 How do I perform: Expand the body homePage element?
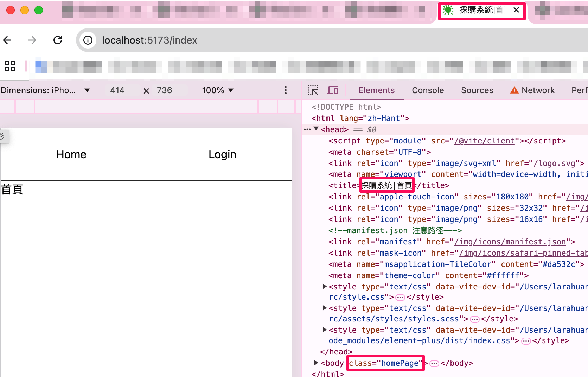(x=316, y=363)
